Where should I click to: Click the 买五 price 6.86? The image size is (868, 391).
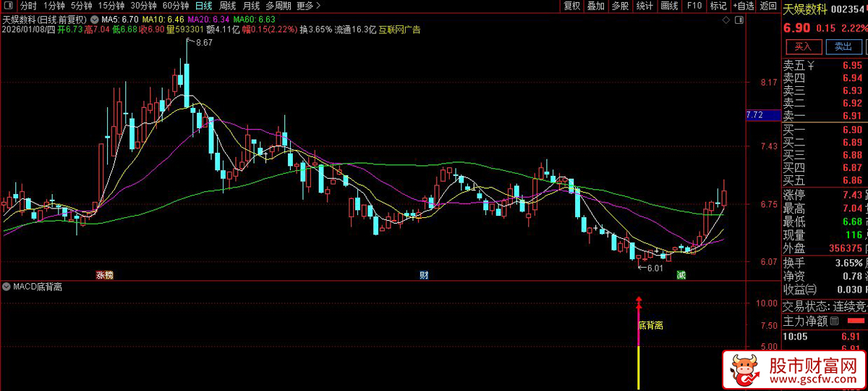point(852,180)
